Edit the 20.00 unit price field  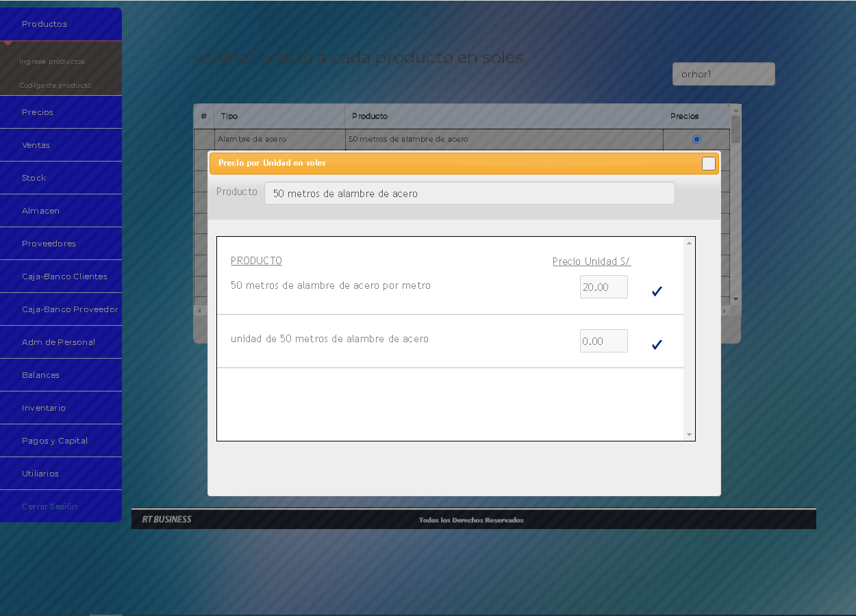click(603, 287)
